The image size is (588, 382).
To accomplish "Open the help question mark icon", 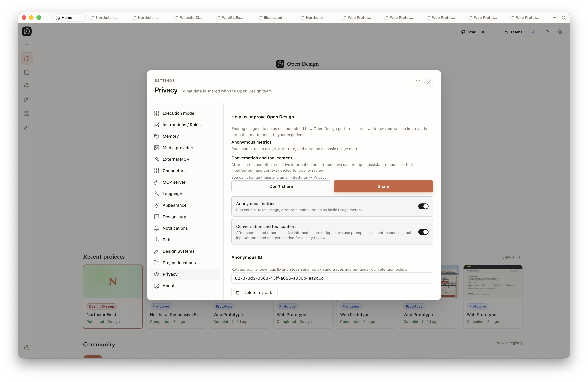I will [27, 348].
